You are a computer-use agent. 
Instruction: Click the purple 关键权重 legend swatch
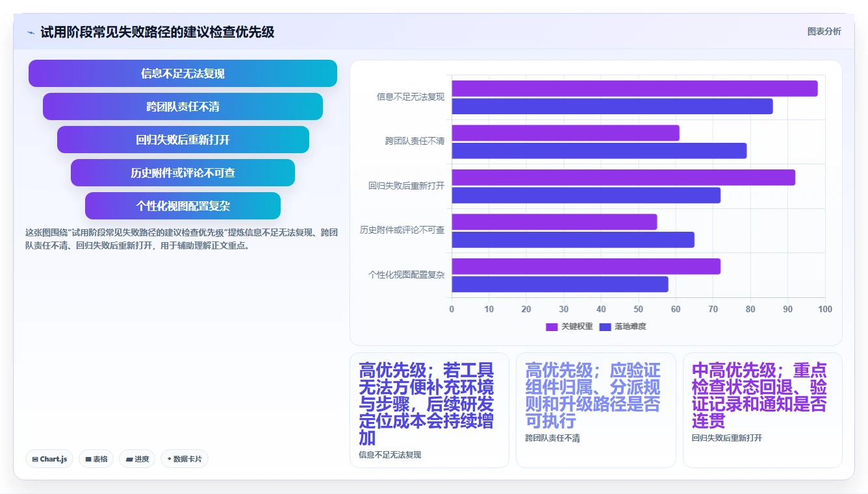pos(552,327)
